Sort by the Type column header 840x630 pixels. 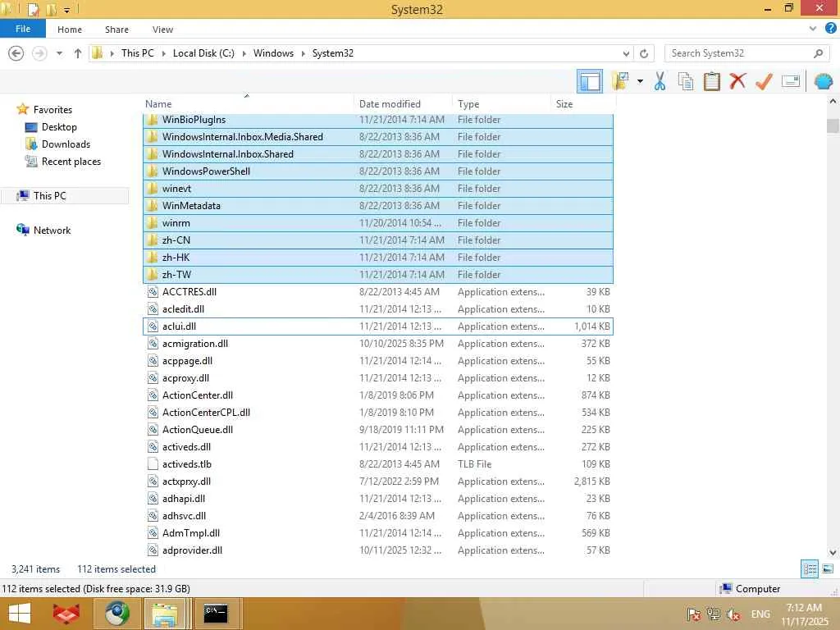[501, 104]
